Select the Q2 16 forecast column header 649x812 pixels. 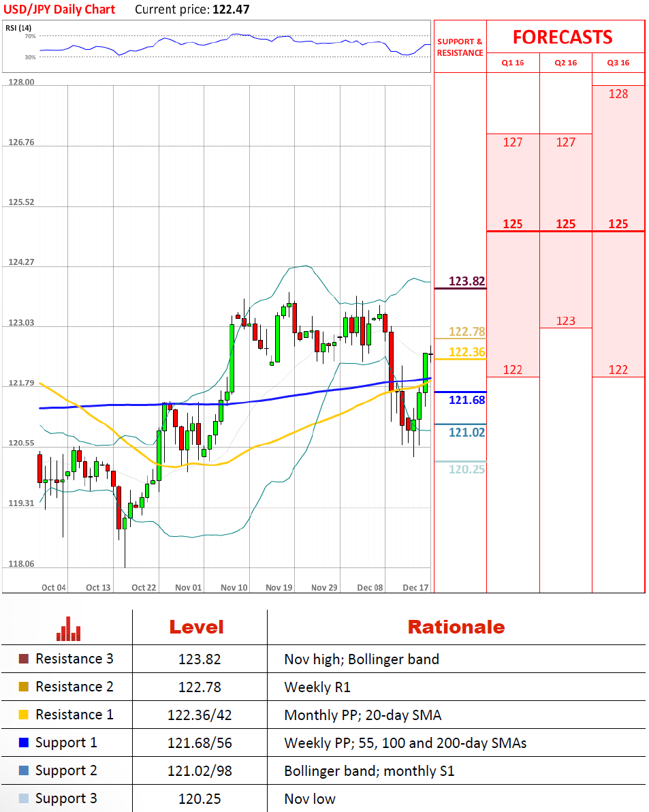pyautogui.click(x=566, y=63)
